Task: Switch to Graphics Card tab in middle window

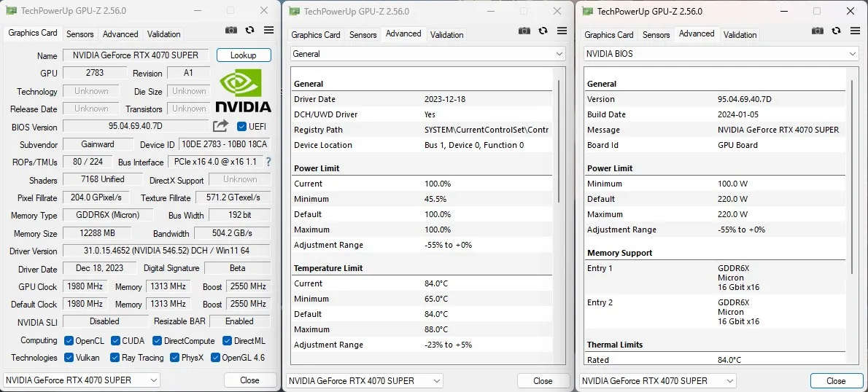Action: point(316,34)
